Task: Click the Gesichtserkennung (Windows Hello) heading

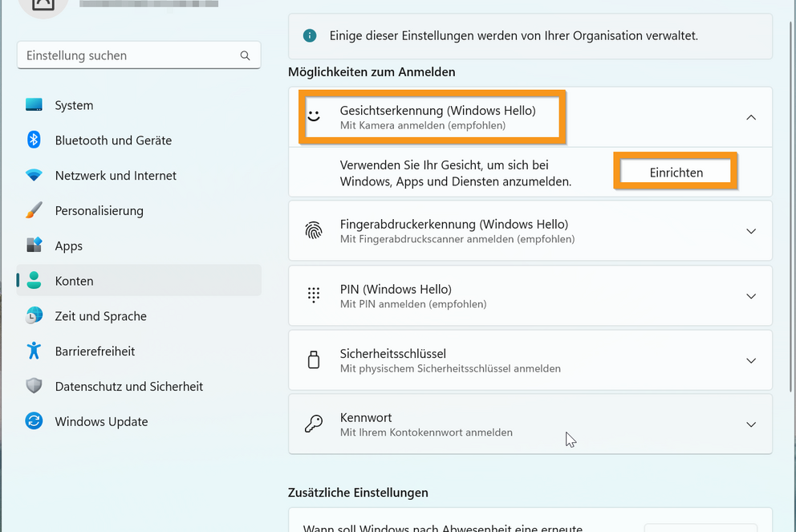Action: tap(437, 111)
